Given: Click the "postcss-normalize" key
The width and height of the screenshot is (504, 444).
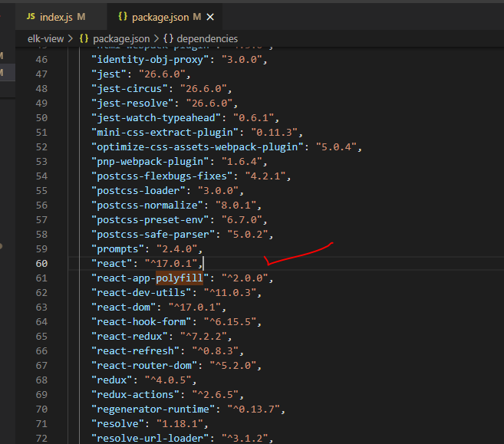Looking at the screenshot, I should pyautogui.click(x=148, y=206).
